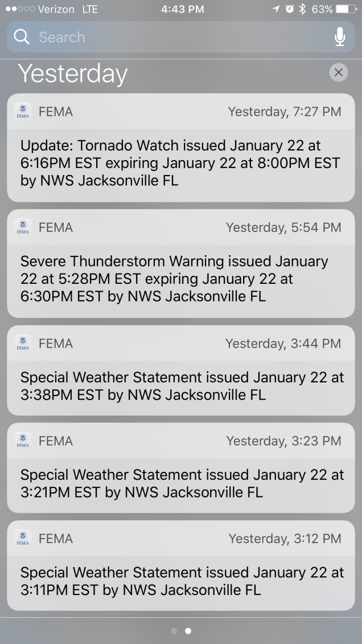Tap the 4:43 PM status bar clock
This screenshot has width=362, height=644.
(182, 9)
